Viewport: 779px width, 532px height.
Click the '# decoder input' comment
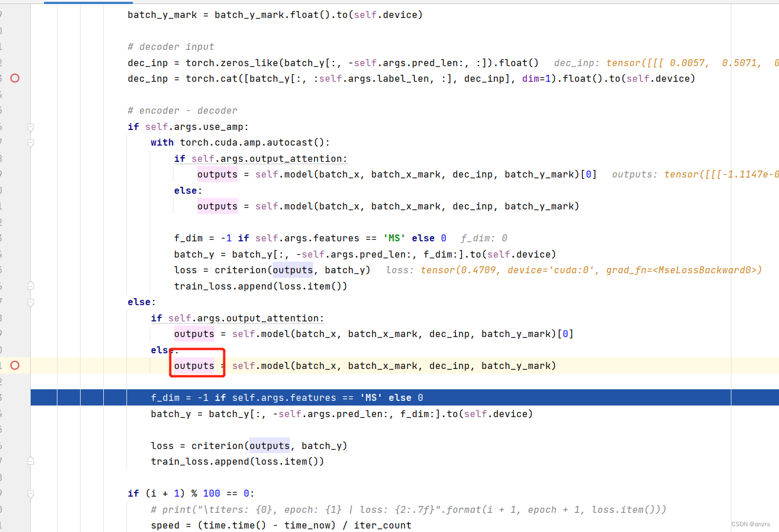171,47
